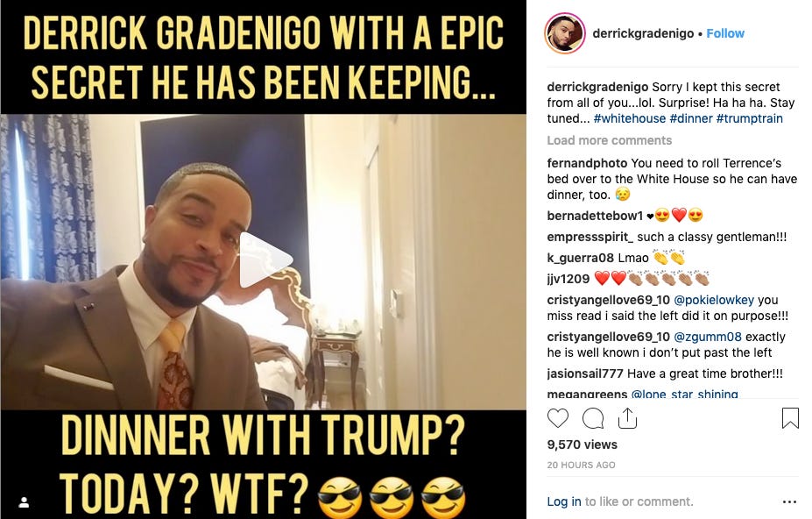Click the tagged-people icon on the video corner
Viewport: 812px width, 519px height.
pyautogui.click(x=24, y=501)
